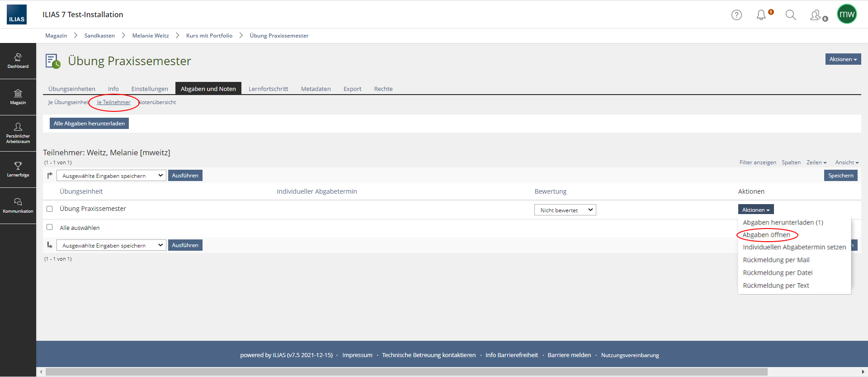Go to Dashboard in the sidebar

[x=18, y=61]
